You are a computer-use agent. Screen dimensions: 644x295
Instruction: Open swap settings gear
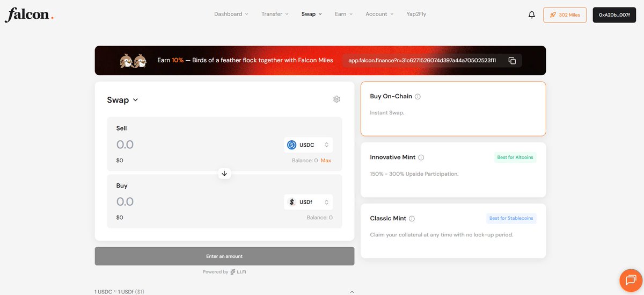336,99
